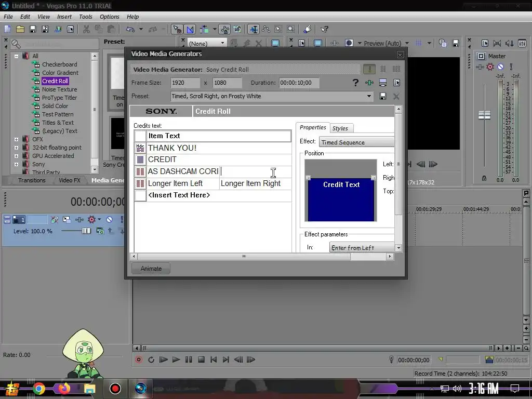Click the Render As toolbar icon
This screenshot has width=532, height=399.
(x=58, y=30)
